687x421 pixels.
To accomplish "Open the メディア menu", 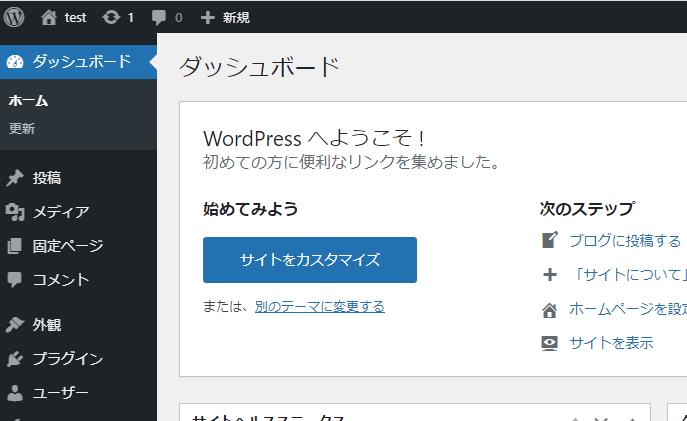I will click(x=61, y=212).
